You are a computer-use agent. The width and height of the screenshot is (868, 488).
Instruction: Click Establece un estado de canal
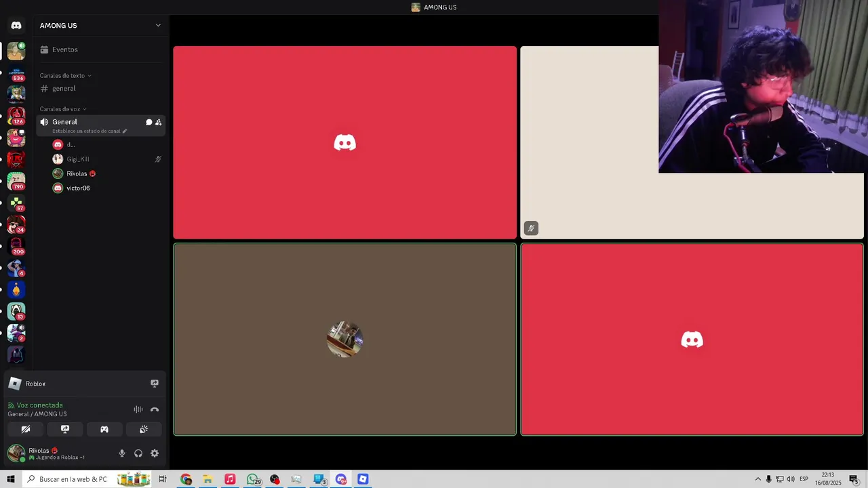[x=90, y=131]
